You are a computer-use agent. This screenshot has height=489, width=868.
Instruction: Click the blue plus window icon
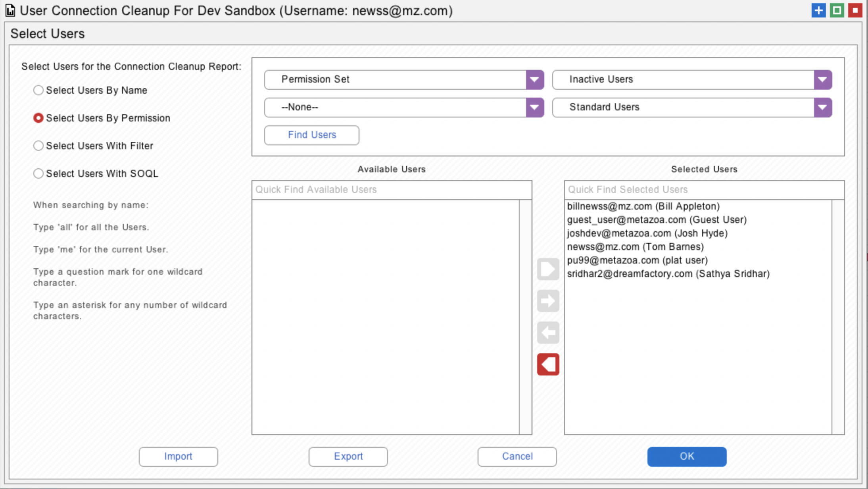818,10
